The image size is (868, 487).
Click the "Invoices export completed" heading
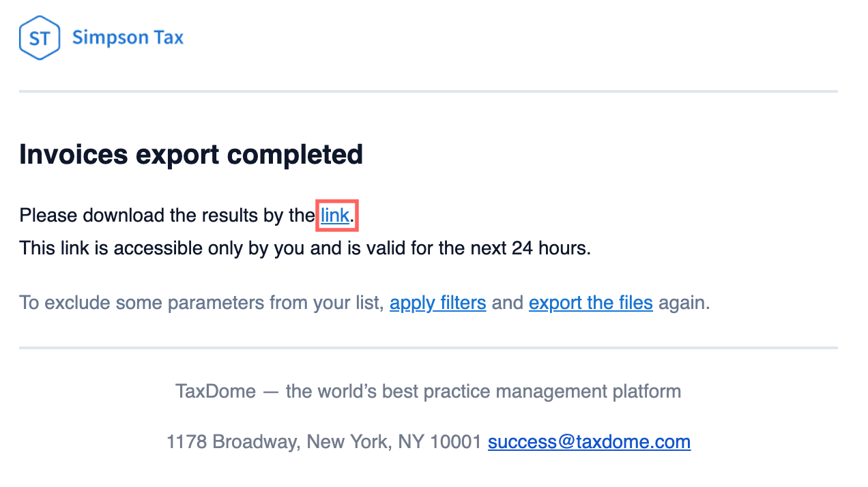(x=191, y=155)
